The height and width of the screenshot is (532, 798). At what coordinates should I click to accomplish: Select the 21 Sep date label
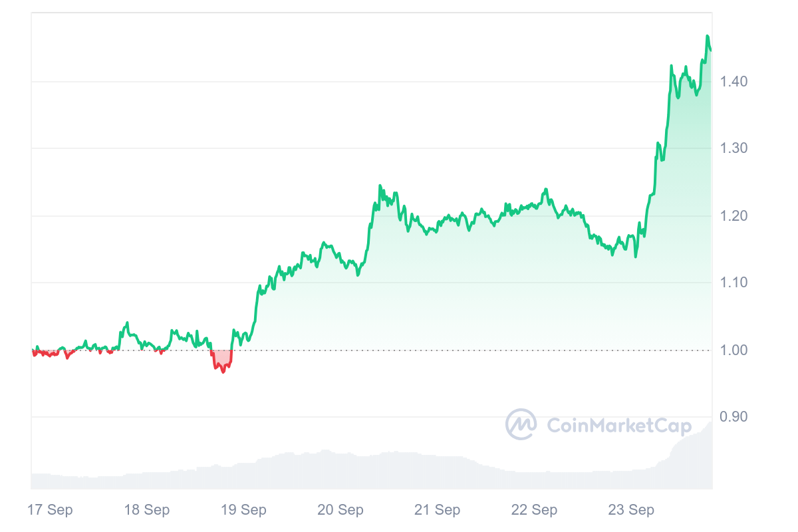click(437, 510)
